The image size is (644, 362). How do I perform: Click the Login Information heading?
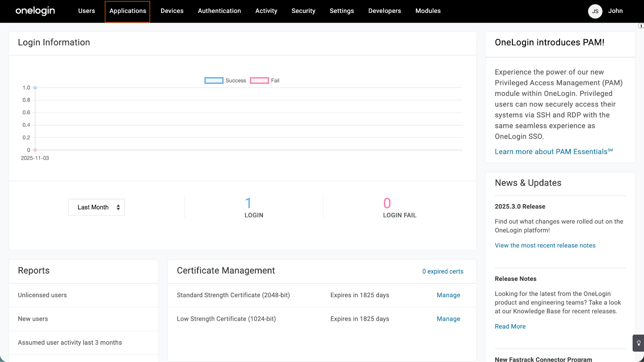click(x=54, y=42)
